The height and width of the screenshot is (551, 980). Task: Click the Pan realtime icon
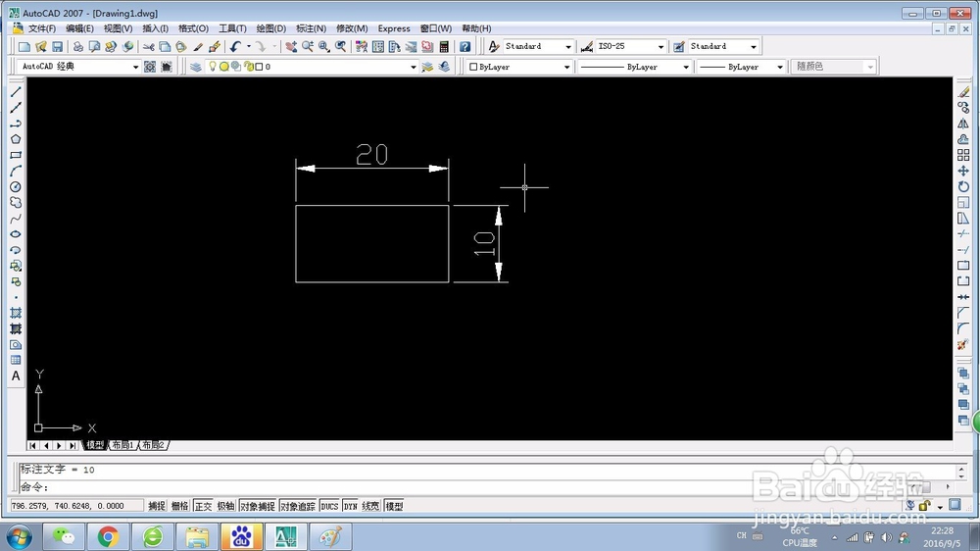tap(291, 46)
